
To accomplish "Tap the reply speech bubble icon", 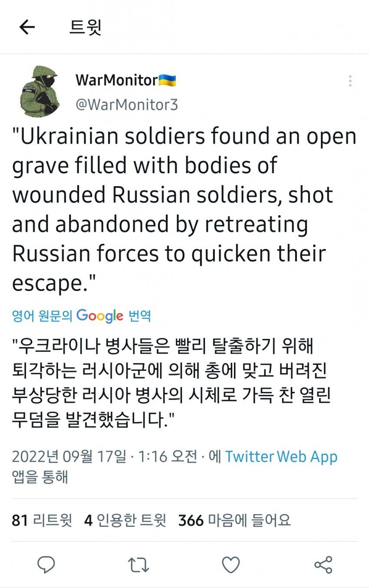I will 46,565.
